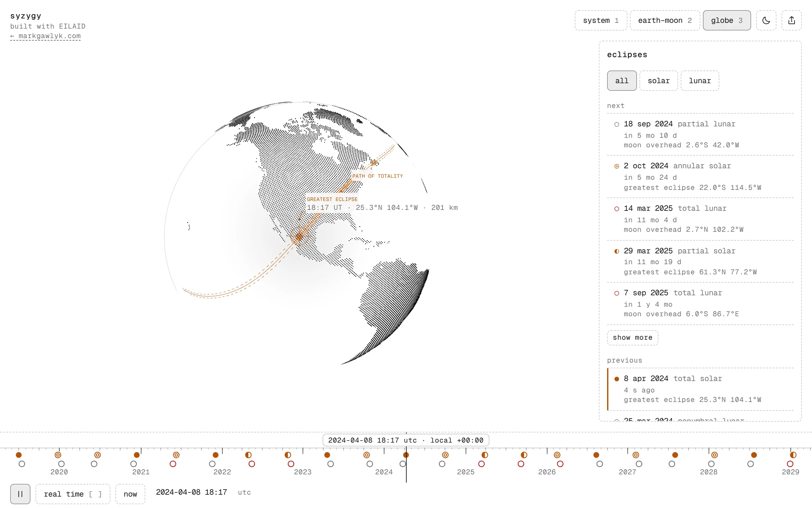This screenshot has height=508, width=812.
Task: Click the 2024-04-08 18:17 date field
Action: click(192, 492)
